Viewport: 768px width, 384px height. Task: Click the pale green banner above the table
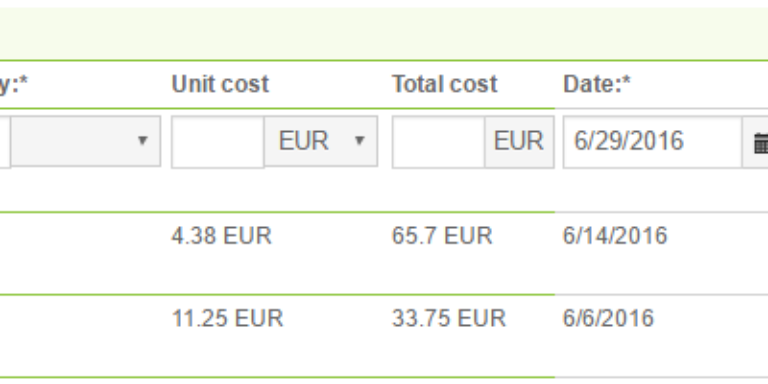click(x=384, y=34)
